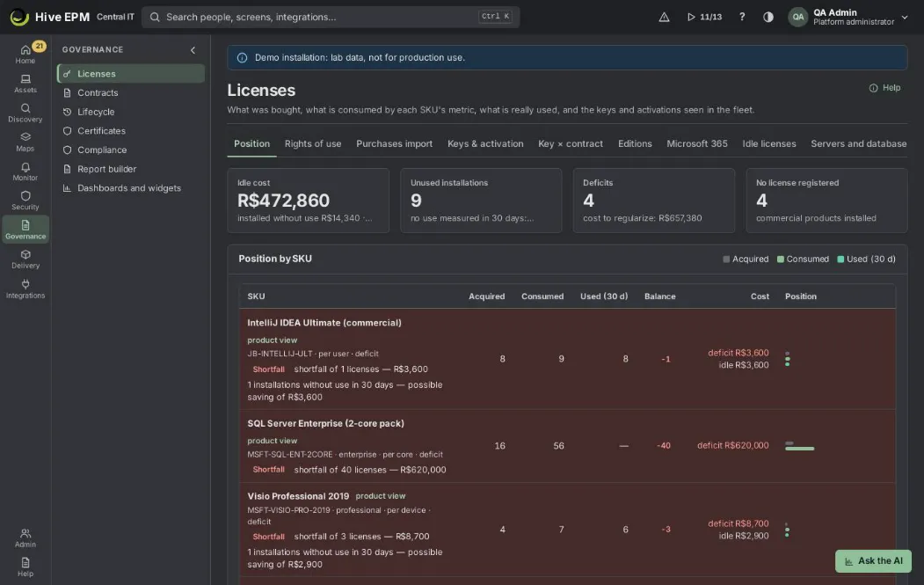Go to Assets in the left rail
924x585 pixels.
click(x=25, y=84)
